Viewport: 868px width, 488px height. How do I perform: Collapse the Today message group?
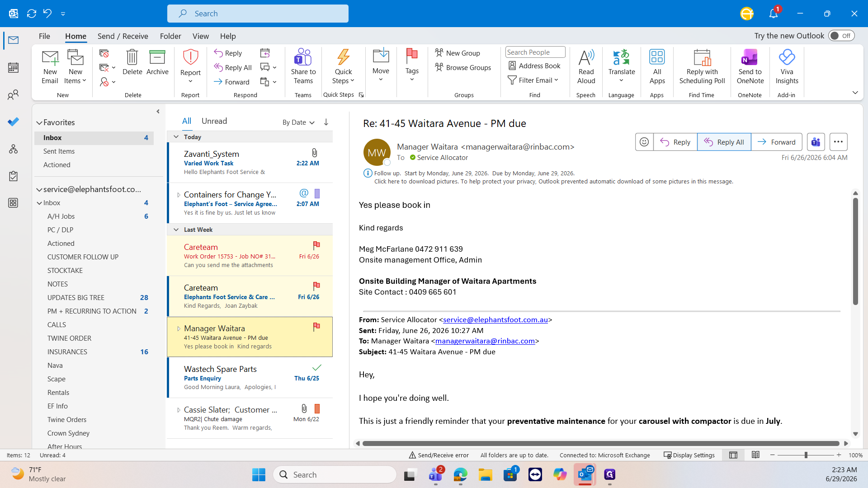[176, 137]
